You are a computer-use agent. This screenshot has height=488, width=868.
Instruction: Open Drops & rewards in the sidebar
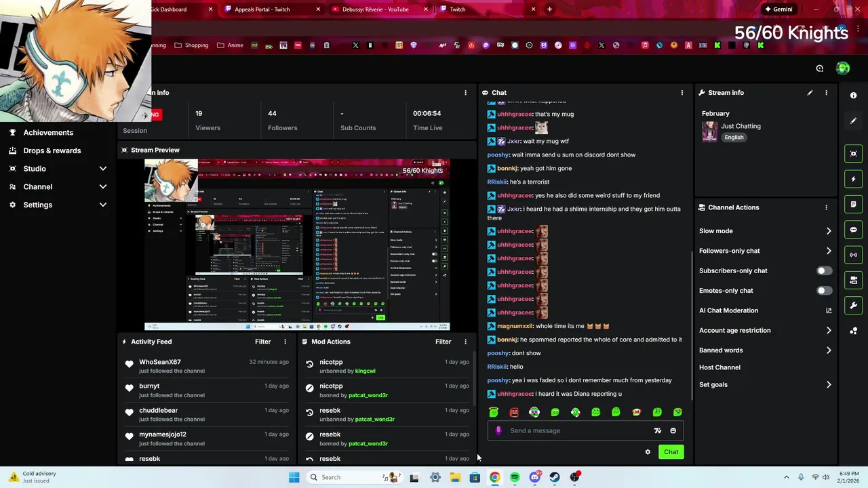point(52,150)
